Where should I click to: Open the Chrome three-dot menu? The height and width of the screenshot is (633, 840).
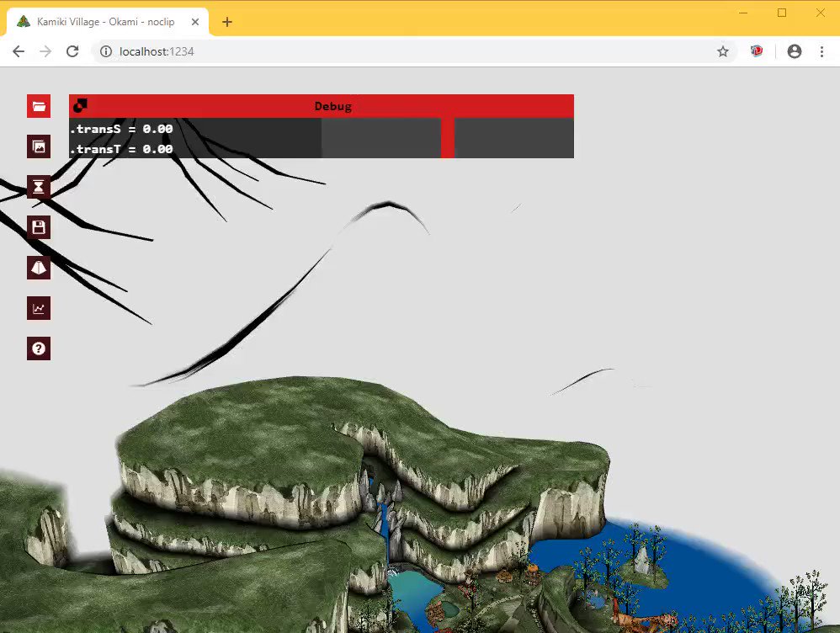821,51
